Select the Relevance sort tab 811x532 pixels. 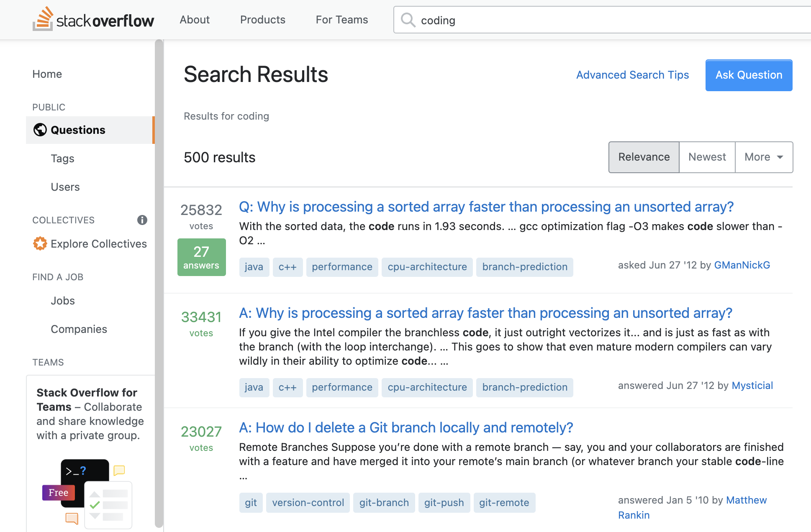pyautogui.click(x=644, y=157)
